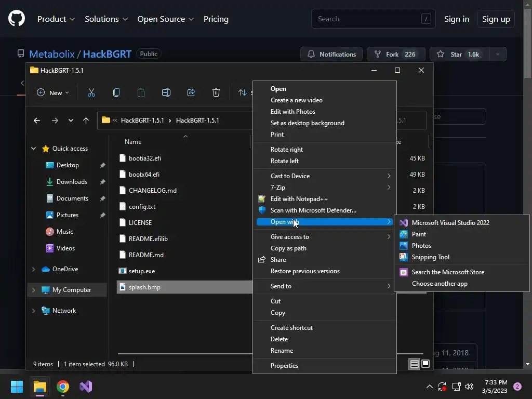Open Chrome from the taskbar
Viewport: 532px width, 399px height.
coord(63,387)
